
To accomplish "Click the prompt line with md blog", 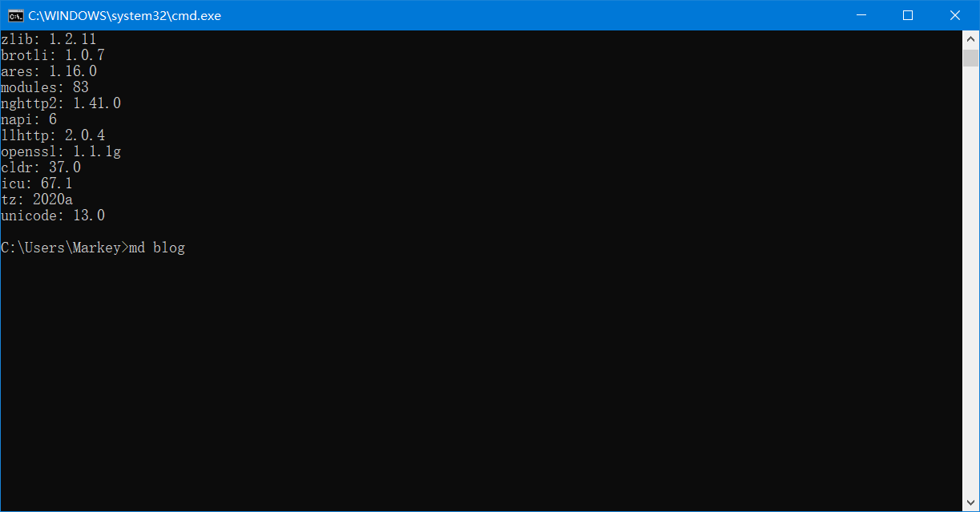I will 93,248.
